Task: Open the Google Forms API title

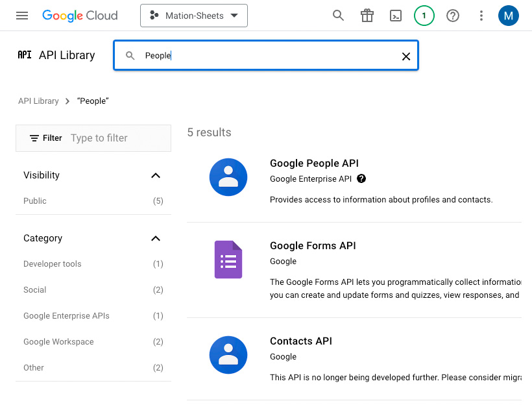Action: [x=313, y=246]
